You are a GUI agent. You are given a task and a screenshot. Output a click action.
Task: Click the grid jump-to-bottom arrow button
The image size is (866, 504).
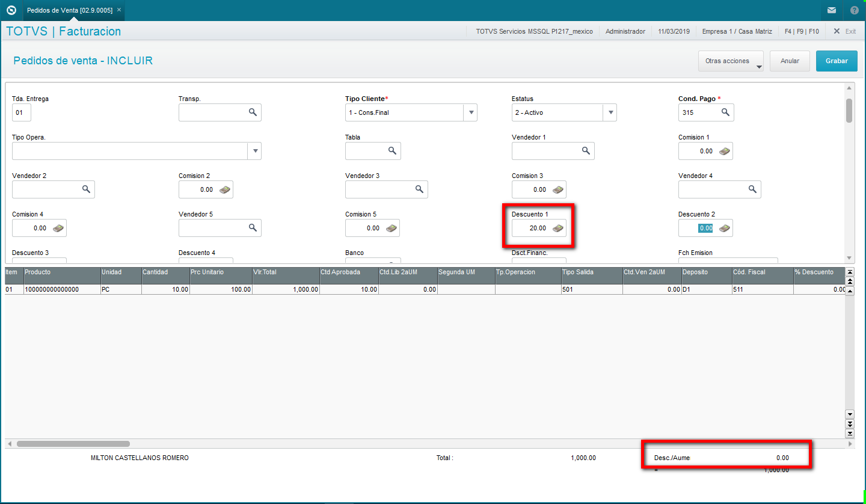tap(850, 433)
